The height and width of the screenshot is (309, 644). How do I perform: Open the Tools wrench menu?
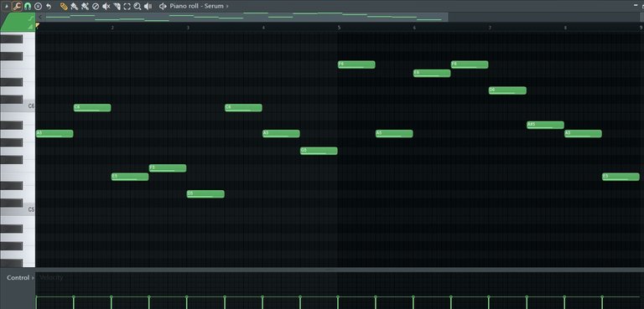(17, 6)
